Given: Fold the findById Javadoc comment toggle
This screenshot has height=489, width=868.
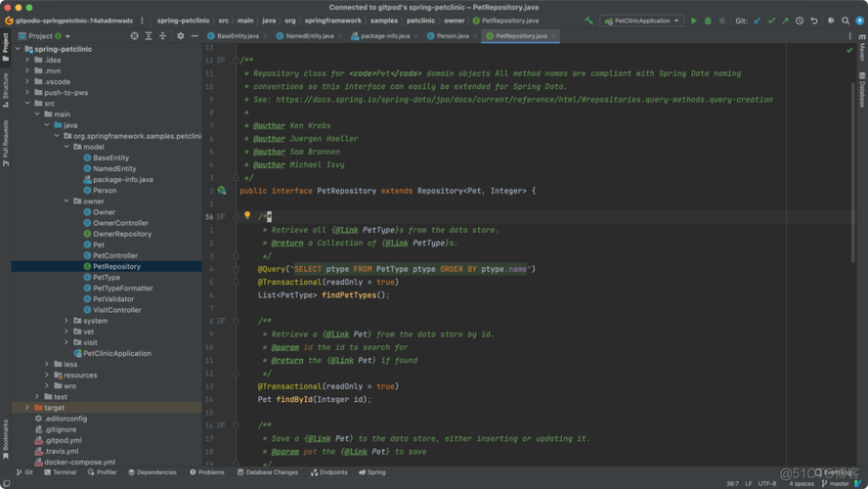Looking at the screenshot, I should pyautogui.click(x=236, y=321).
